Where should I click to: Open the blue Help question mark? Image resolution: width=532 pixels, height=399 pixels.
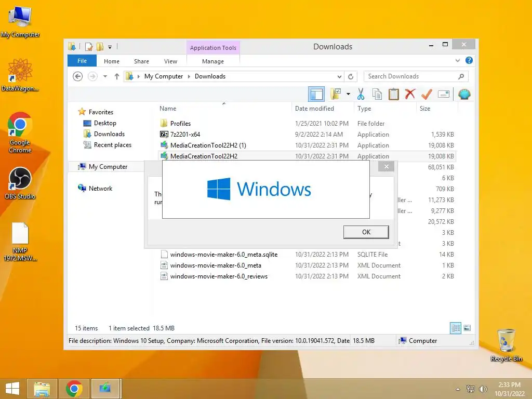(x=469, y=60)
